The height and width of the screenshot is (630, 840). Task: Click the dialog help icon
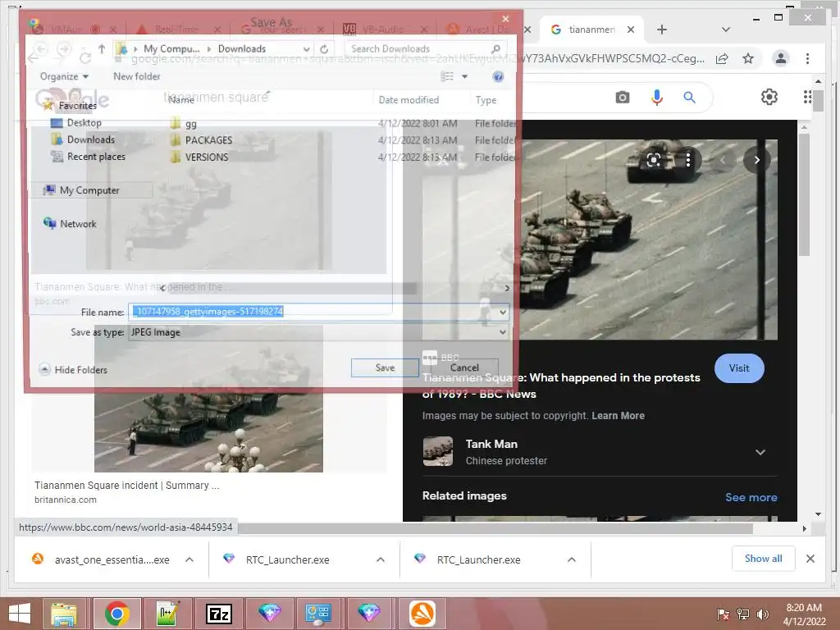click(498, 76)
